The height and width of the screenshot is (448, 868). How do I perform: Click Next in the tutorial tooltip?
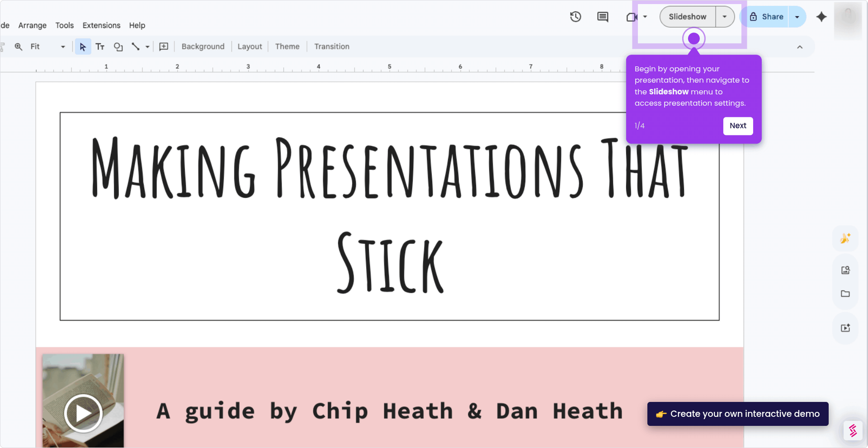pyautogui.click(x=738, y=126)
